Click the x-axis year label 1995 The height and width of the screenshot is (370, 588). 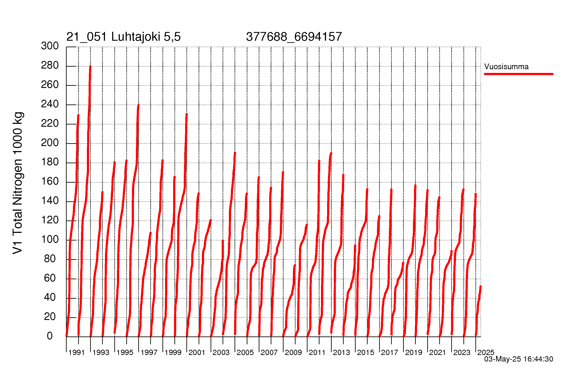click(125, 352)
